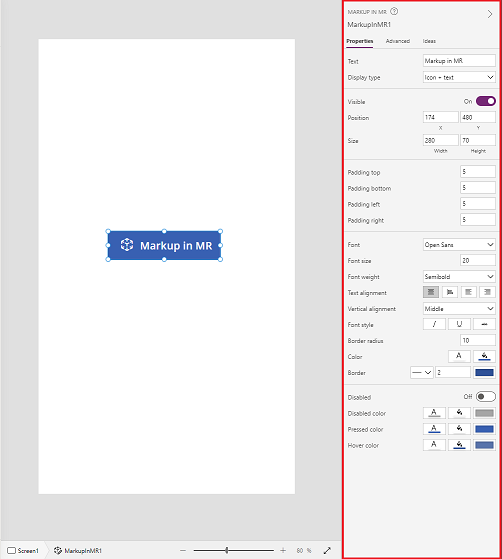Click the zoom out minus icon
Screen dimensions: 502x559
point(183,550)
